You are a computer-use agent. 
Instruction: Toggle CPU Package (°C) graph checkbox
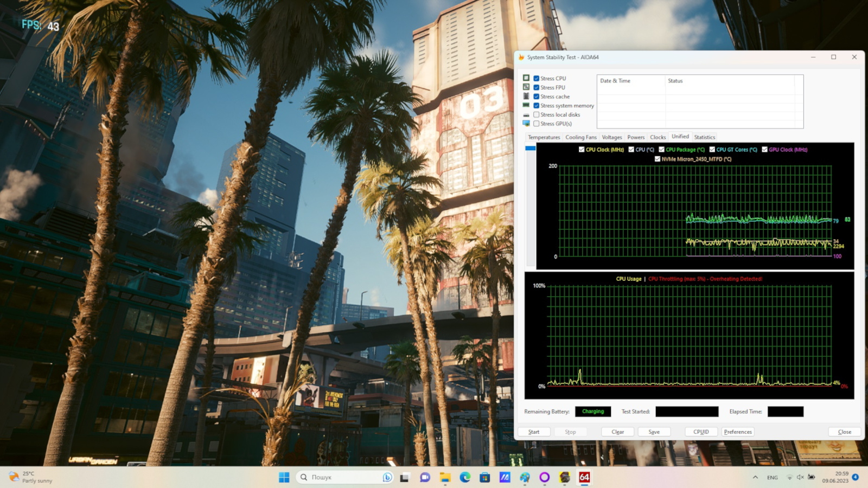[x=662, y=150]
